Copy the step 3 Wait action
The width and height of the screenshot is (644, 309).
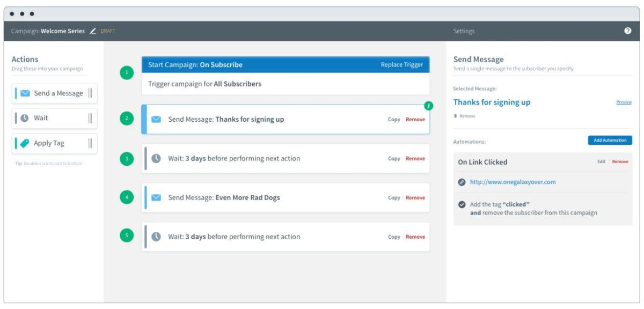click(x=394, y=159)
